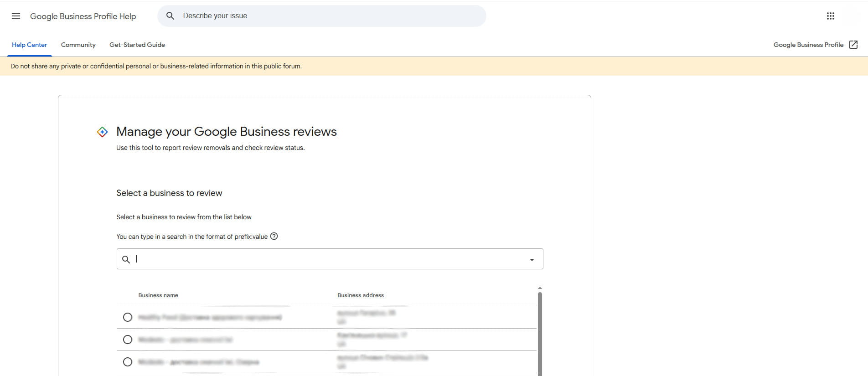Screen dimensions: 868x376
Task: Open the Get-Started Guide tab
Action: tap(137, 45)
